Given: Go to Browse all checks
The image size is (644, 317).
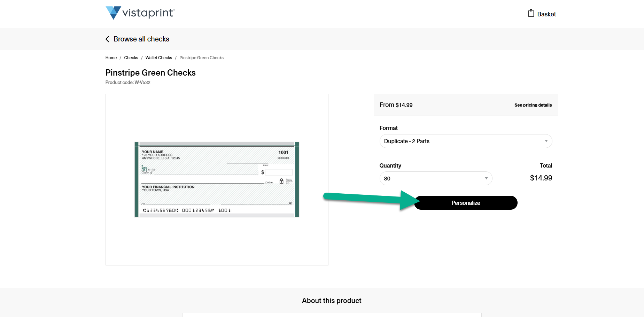Looking at the screenshot, I should coord(141,39).
